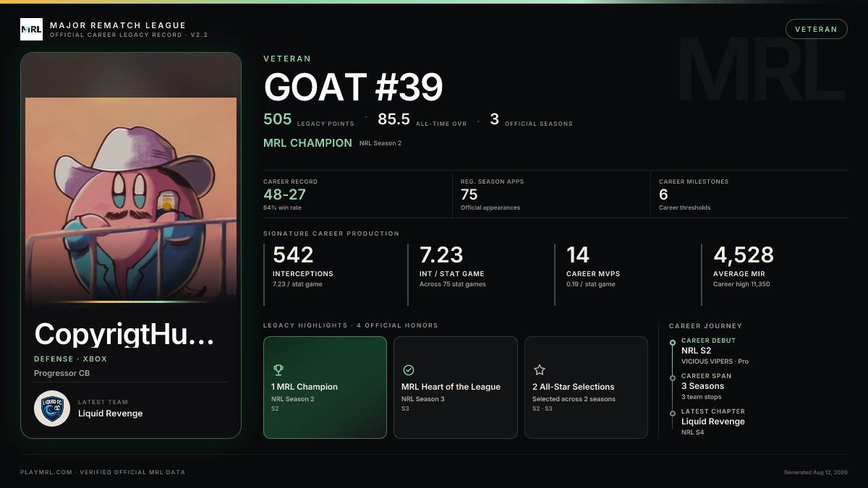
Task: Click the 75 Reg. Season Apps value
Action: [x=469, y=194]
